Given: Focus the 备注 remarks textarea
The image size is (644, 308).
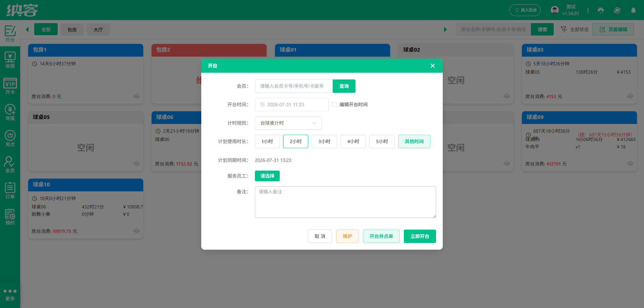Looking at the screenshot, I should 345,202.
